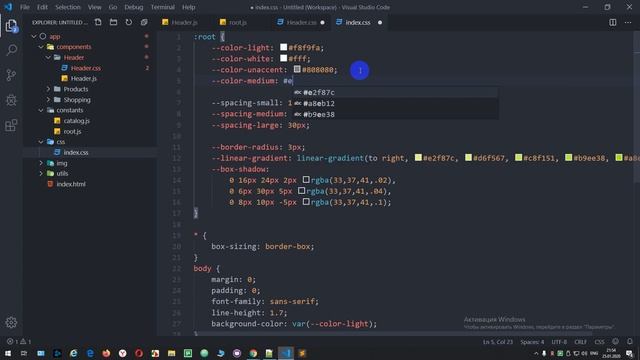
Task: Expand the utils folder
Action: [x=41, y=173]
